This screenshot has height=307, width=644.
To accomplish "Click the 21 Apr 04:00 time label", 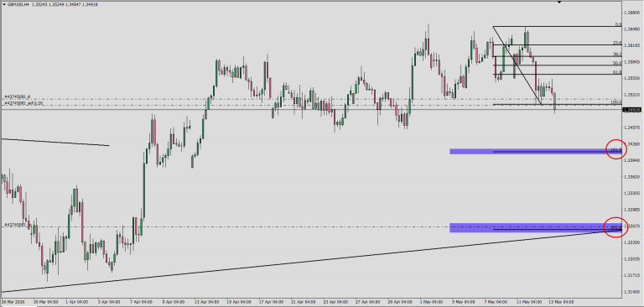I will point(302,301).
